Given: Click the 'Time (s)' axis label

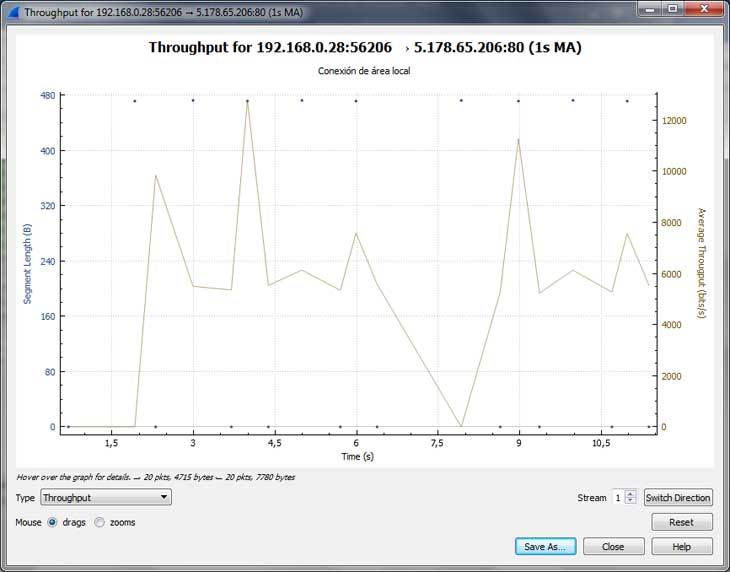Looking at the screenshot, I should tap(357, 456).
